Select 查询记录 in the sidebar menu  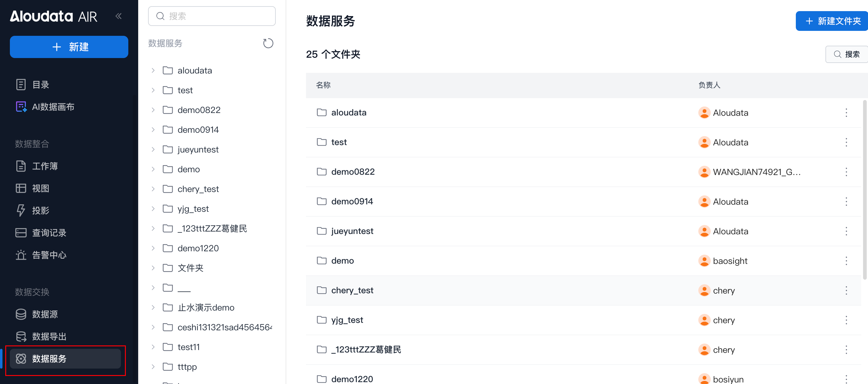(x=49, y=233)
